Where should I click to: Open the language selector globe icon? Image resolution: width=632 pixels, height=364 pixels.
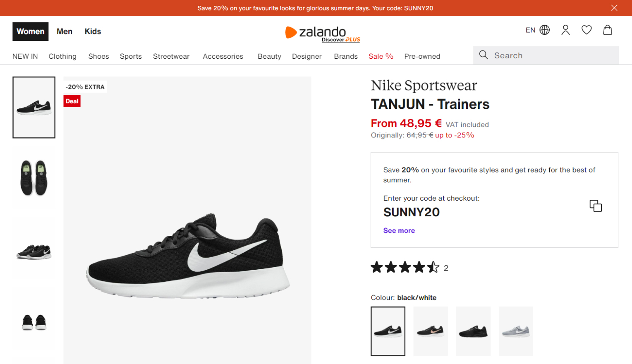tap(545, 30)
